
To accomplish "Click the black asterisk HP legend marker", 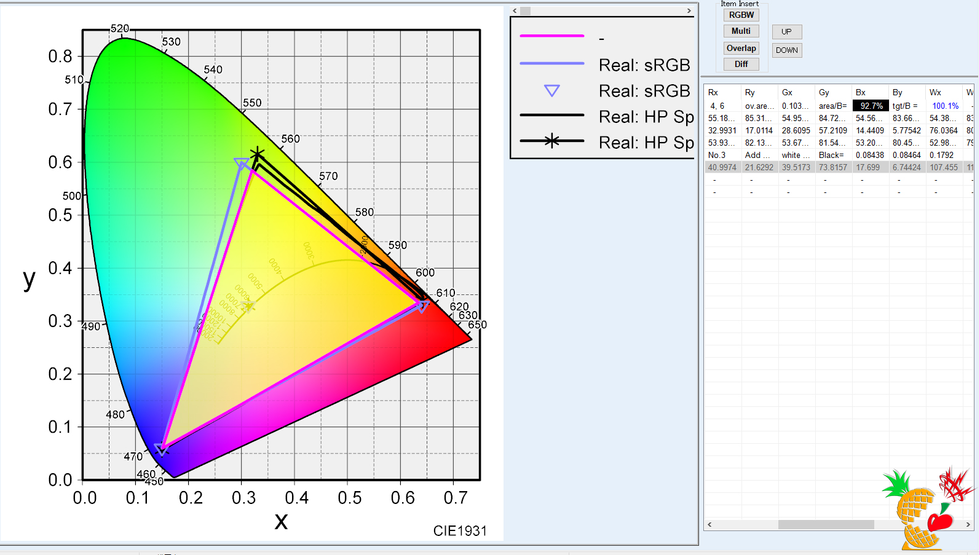I will (x=551, y=141).
